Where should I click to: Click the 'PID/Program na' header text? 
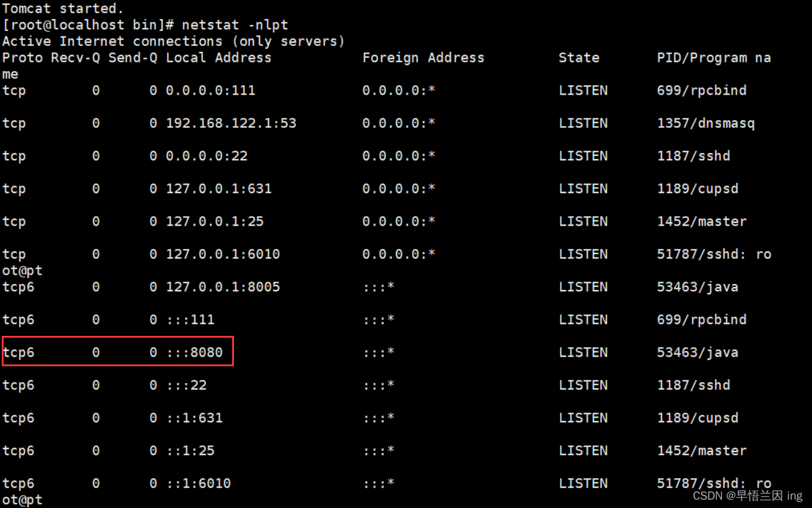pyautogui.click(x=714, y=58)
